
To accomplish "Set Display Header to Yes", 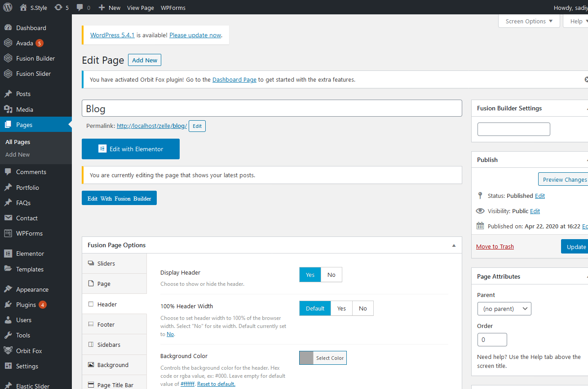I will point(310,275).
